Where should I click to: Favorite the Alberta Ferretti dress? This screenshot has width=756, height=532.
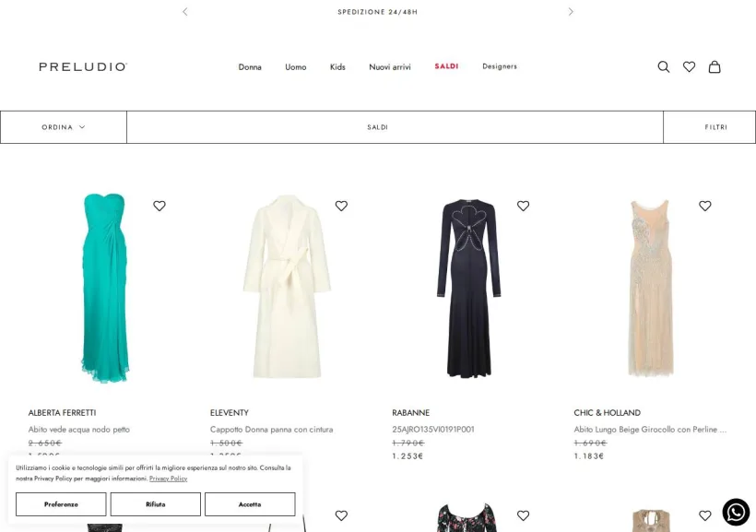[x=159, y=206]
